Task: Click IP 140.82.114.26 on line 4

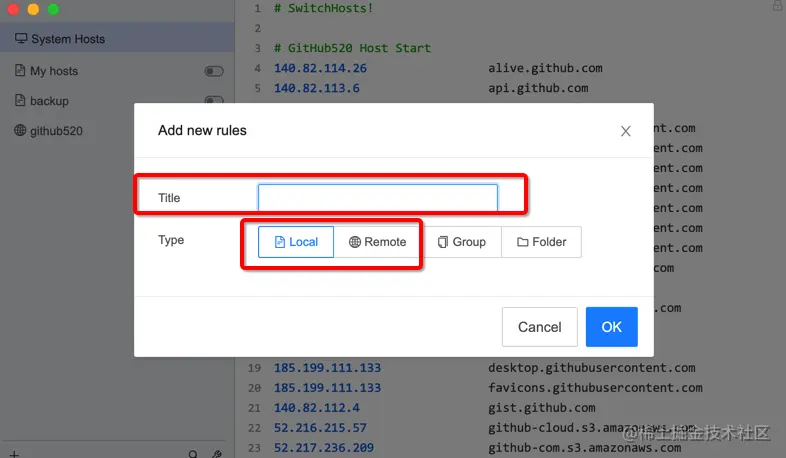Action: point(320,68)
